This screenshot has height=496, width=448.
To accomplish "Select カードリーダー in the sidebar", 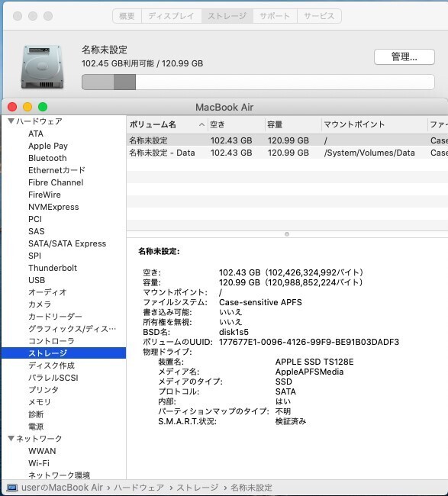I will click(x=55, y=317).
